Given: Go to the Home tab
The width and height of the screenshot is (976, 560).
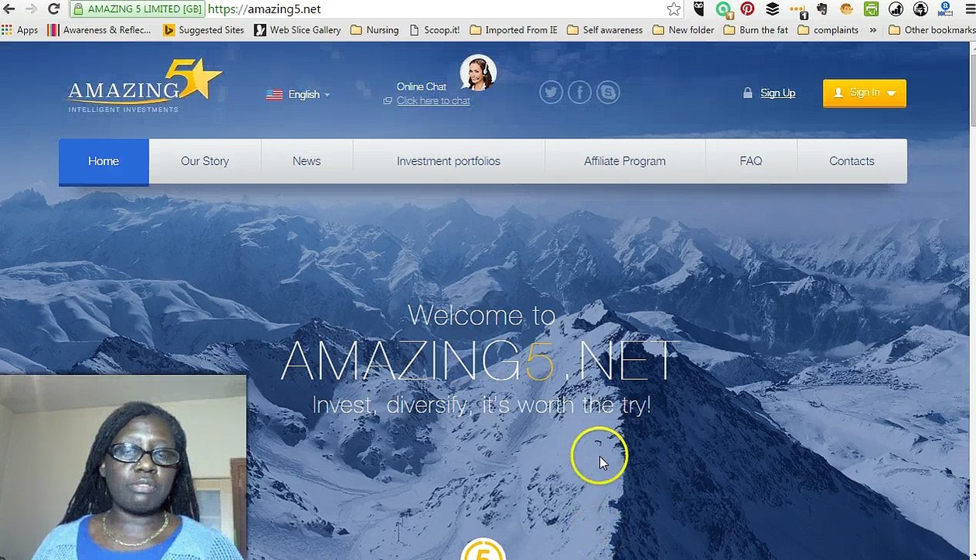Looking at the screenshot, I should point(104,162).
